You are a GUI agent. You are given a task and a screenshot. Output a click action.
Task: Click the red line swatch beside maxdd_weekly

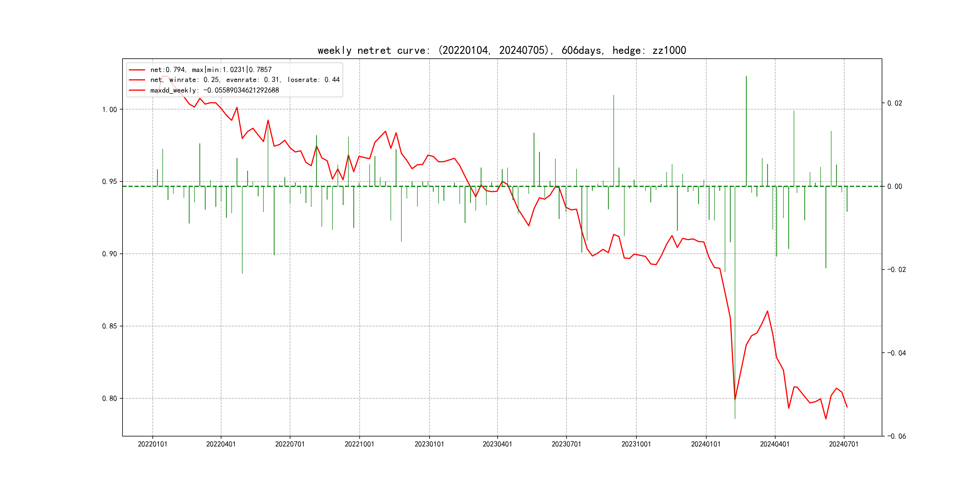pos(137,90)
